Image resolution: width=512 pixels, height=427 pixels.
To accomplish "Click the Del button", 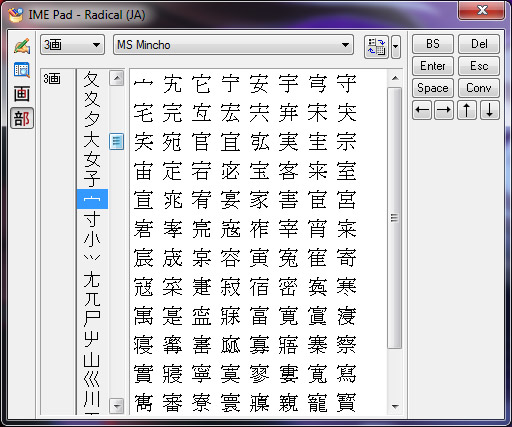I will pos(479,44).
